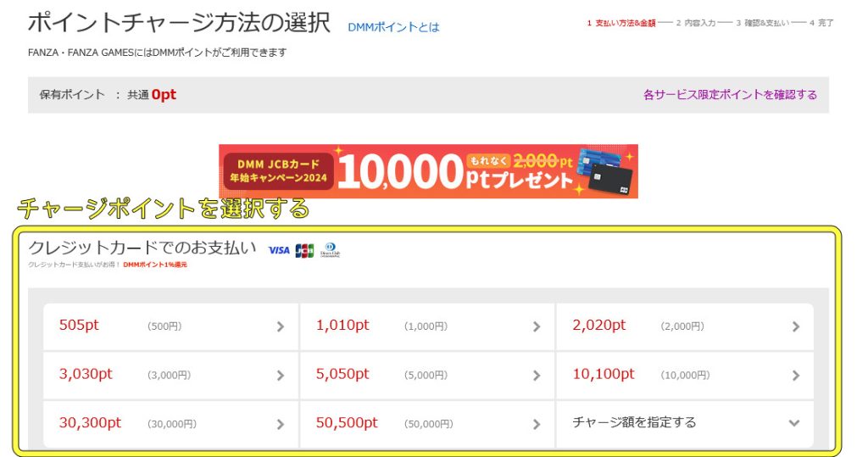Click step 4 完了 in progress bar

(x=821, y=23)
